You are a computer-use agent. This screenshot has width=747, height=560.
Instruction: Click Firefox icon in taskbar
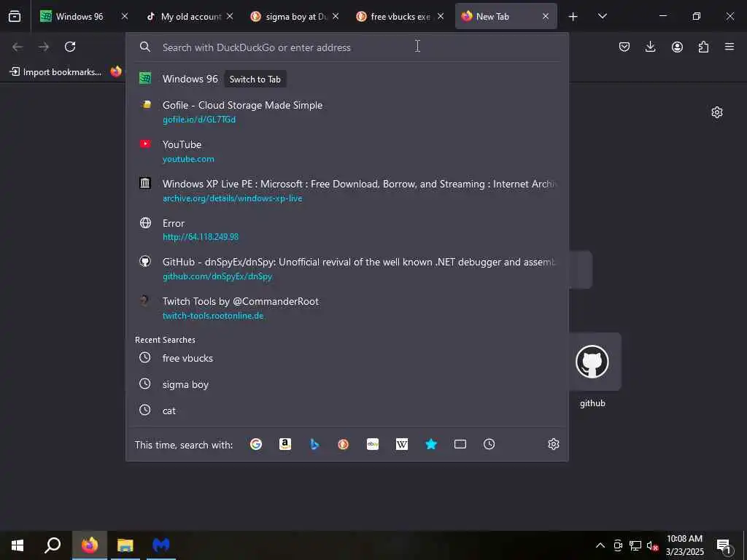point(90,545)
